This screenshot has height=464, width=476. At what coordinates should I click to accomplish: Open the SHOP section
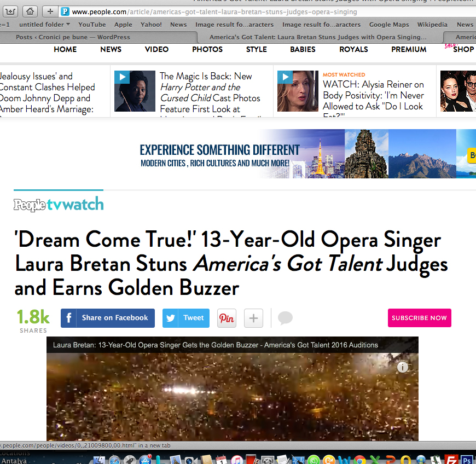tap(463, 49)
